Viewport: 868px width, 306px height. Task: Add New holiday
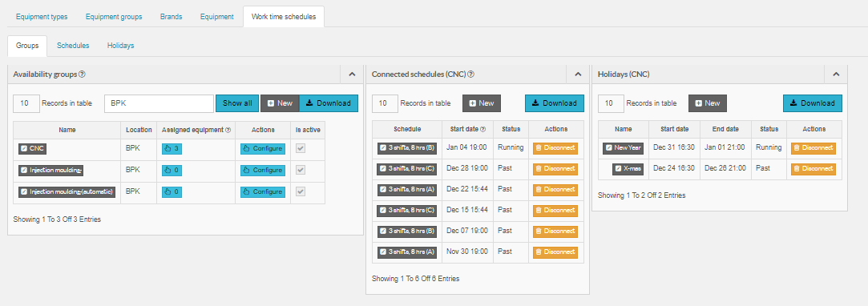pos(708,103)
